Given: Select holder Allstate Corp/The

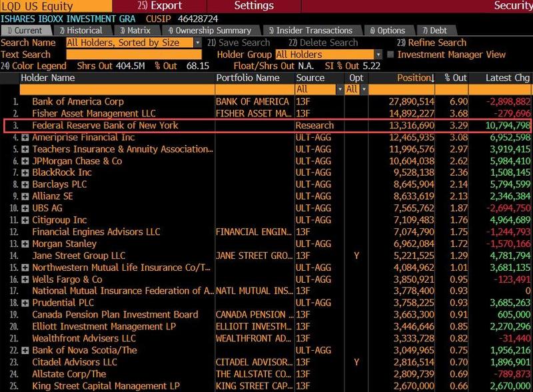Looking at the screenshot, I should [x=69, y=374].
